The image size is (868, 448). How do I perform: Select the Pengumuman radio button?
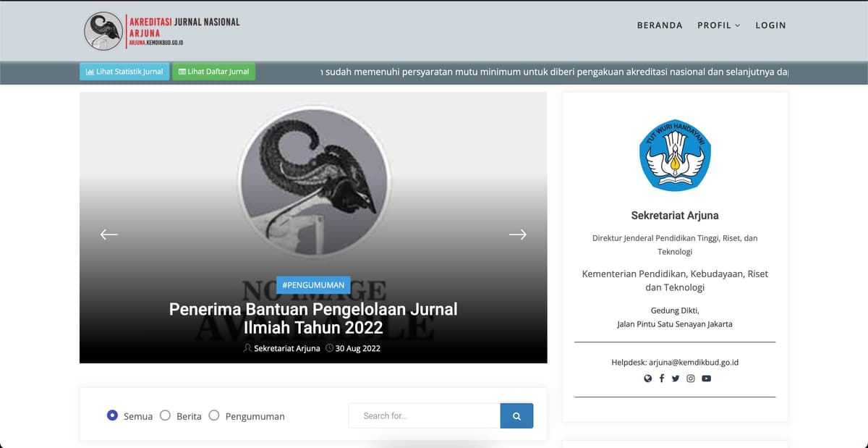(214, 415)
